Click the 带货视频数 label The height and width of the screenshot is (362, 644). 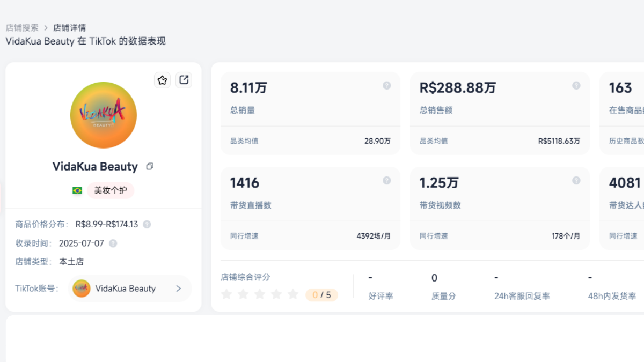440,205
